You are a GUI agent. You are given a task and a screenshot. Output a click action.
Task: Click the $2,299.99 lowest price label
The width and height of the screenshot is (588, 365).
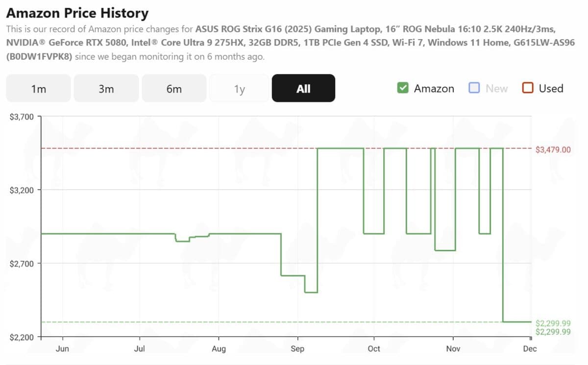coord(553,324)
